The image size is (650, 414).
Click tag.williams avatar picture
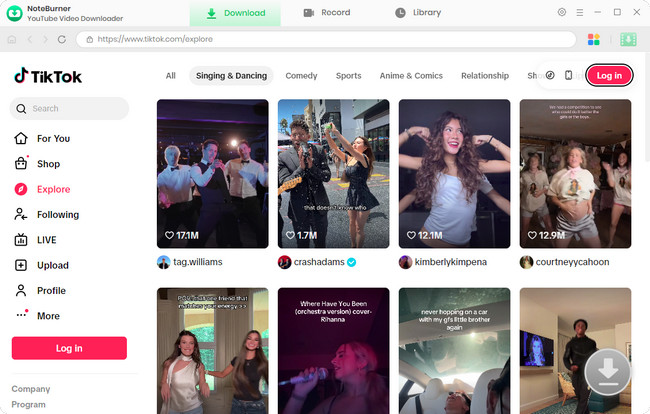pos(164,262)
